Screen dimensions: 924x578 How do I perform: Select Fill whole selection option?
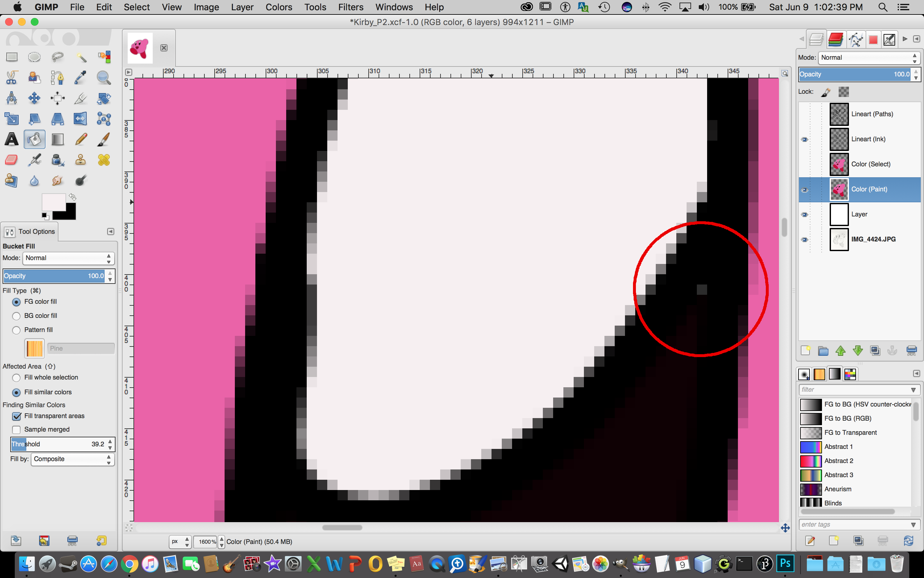pos(16,378)
